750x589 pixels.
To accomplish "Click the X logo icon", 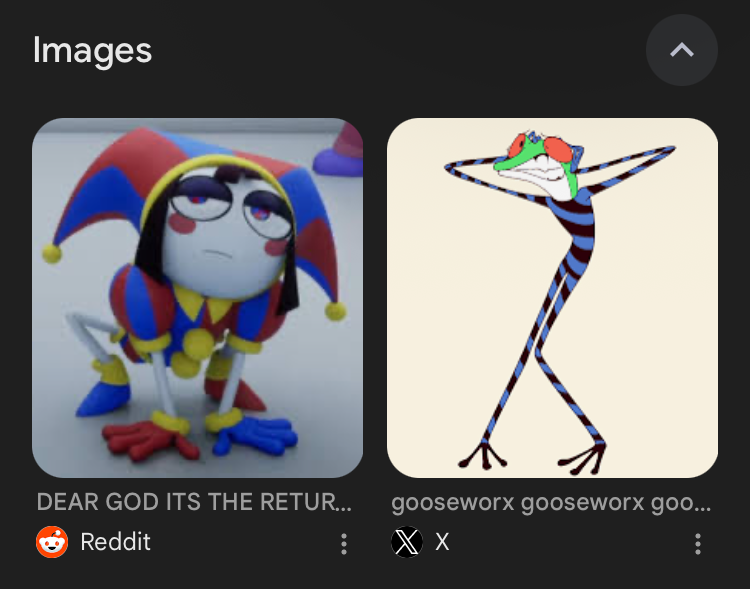I will point(407,542).
